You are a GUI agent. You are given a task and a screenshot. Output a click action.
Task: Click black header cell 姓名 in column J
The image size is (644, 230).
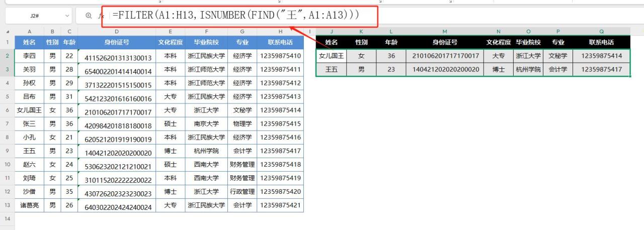pyautogui.click(x=331, y=42)
